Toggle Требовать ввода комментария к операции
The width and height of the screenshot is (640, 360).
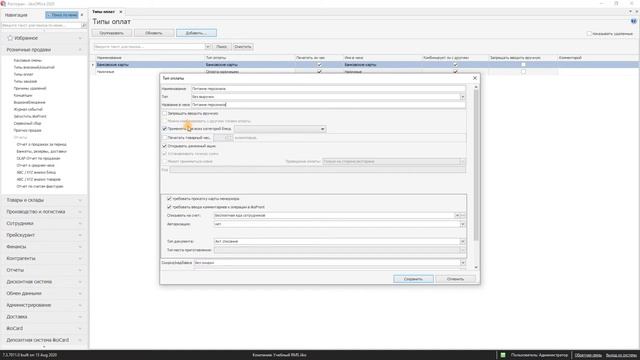pyautogui.click(x=169, y=207)
